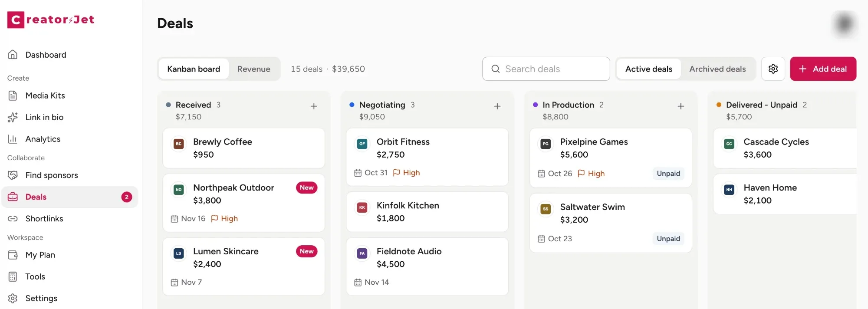Click the Shortlinks chain icon

pyautogui.click(x=13, y=218)
